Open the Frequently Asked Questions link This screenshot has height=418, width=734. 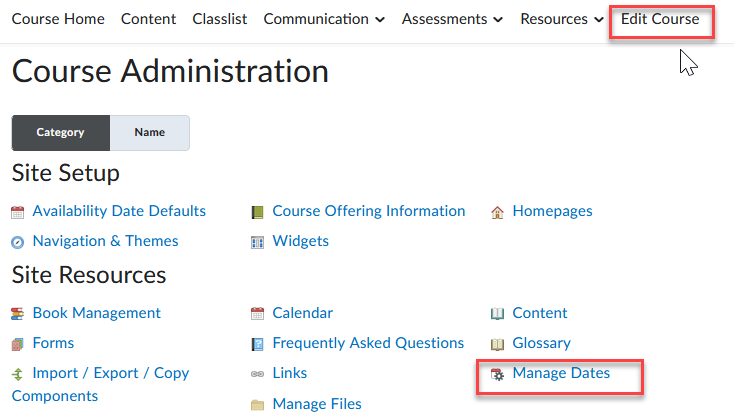pyautogui.click(x=368, y=343)
